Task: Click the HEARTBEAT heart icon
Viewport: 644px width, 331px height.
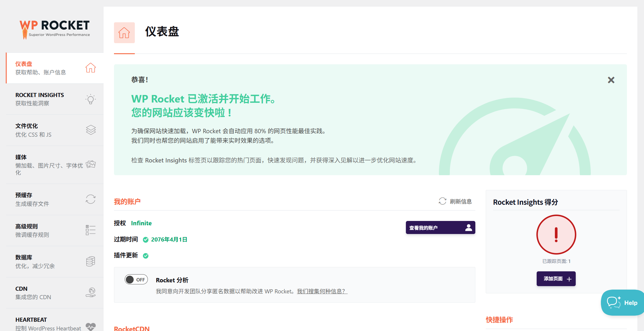Action: tap(91, 326)
